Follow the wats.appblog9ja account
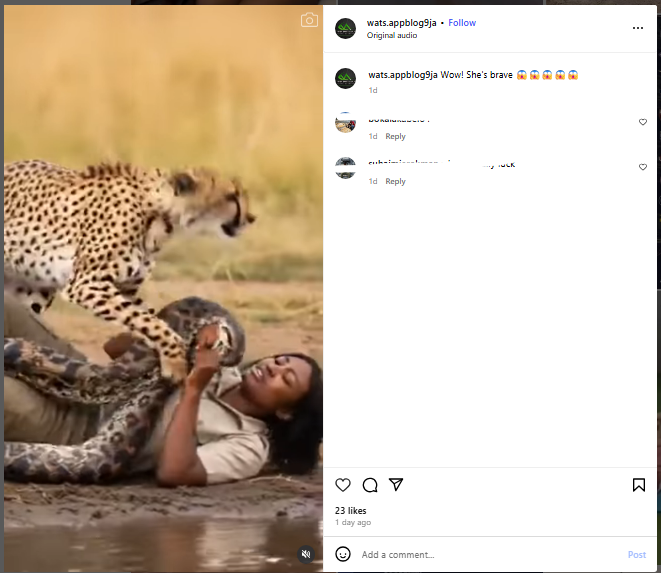 (462, 23)
